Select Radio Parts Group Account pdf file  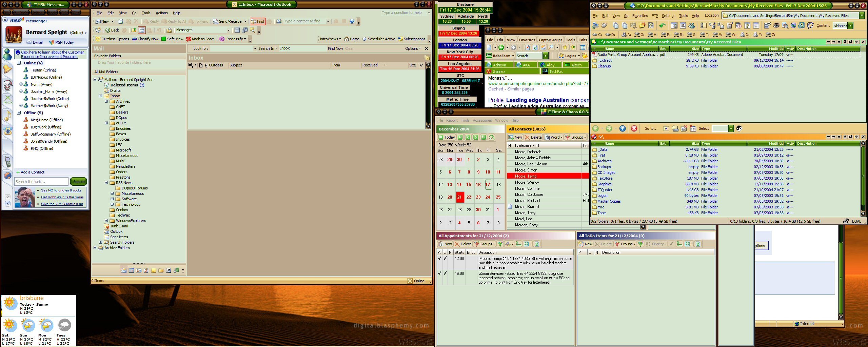click(x=627, y=55)
